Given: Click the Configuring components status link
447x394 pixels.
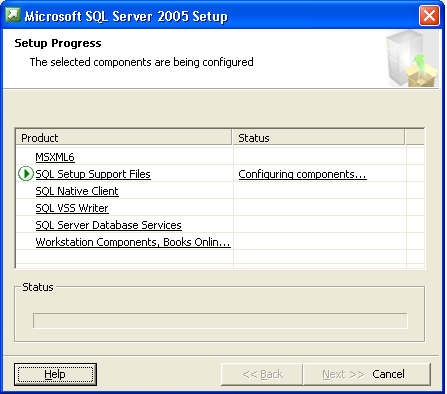Looking at the screenshot, I should [302, 174].
